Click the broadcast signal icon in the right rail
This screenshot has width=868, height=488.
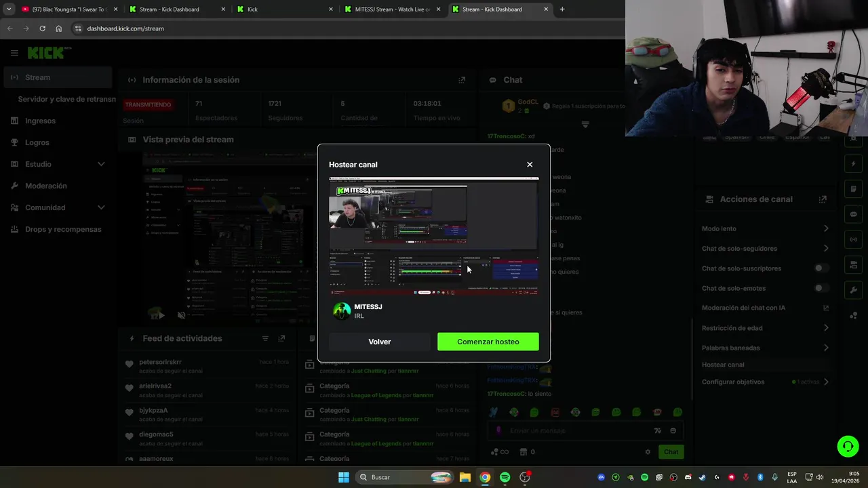tap(854, 239)
